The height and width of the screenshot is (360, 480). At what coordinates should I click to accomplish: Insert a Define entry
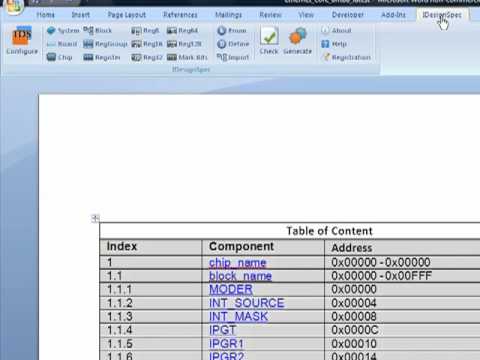coord(233,44)
